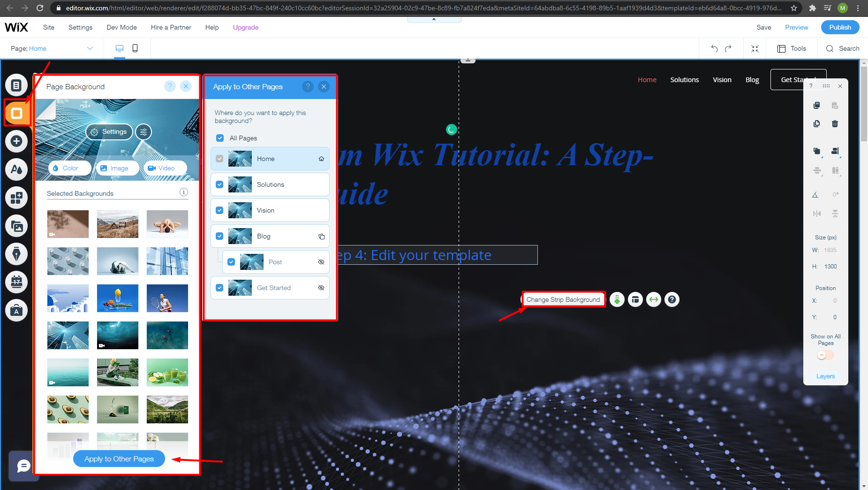The height and width of the screenshot is (490, 868).
Task: Click the duplicate icon in toolbar panel
Action: 816,123
